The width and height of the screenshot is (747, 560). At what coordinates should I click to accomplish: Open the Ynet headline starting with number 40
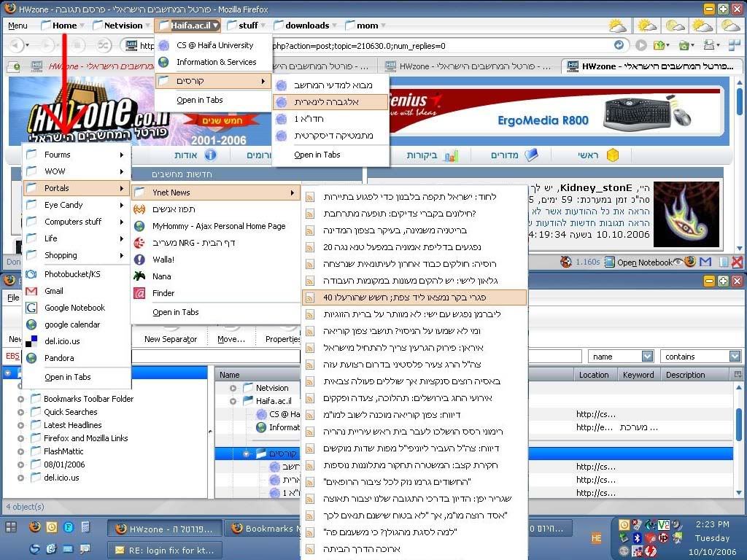coord(414,297)
